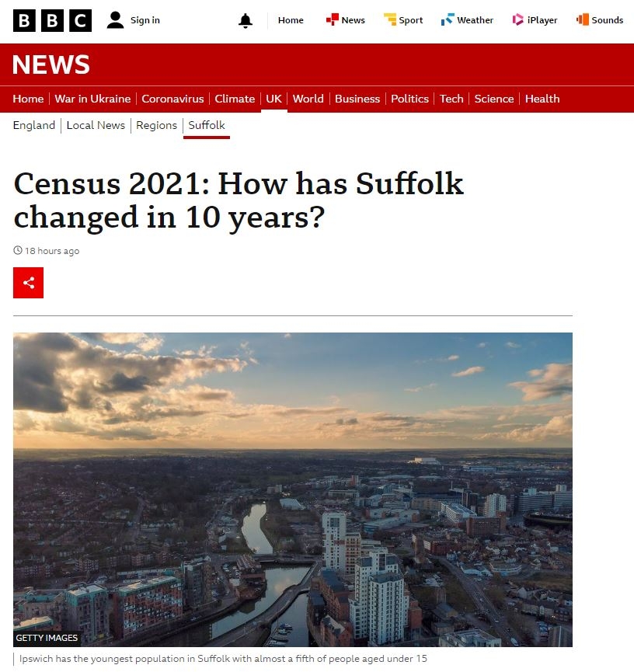The image size is (634, 672).
Task: Click the NEWS banner heading
Action: tap(51, 64)
